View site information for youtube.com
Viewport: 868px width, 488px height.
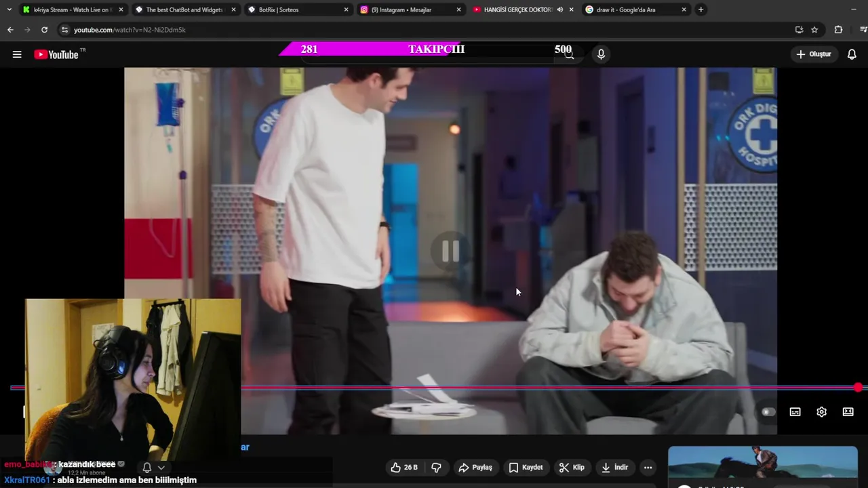64,30
